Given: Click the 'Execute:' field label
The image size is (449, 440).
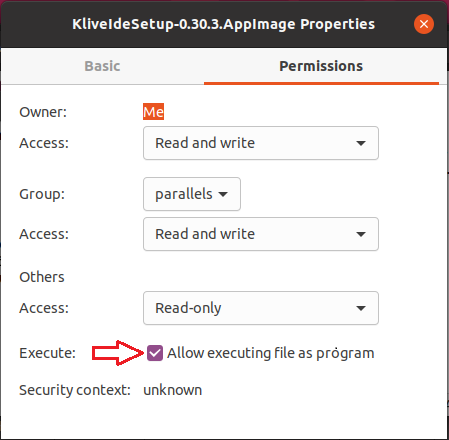Looking at the screenshot, I should [x=47, y=353].
